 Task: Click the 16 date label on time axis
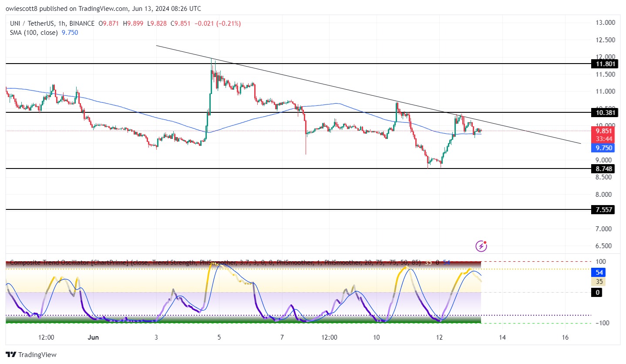coord(565,337)
